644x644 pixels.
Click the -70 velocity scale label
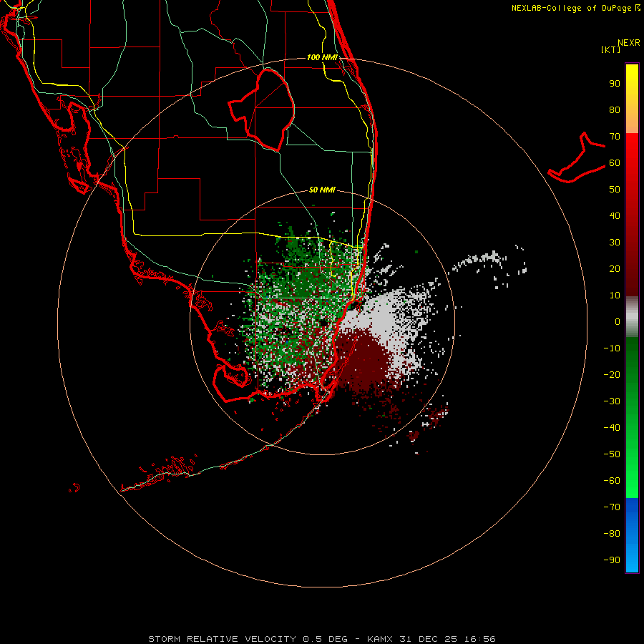click(x=612, y=507)
